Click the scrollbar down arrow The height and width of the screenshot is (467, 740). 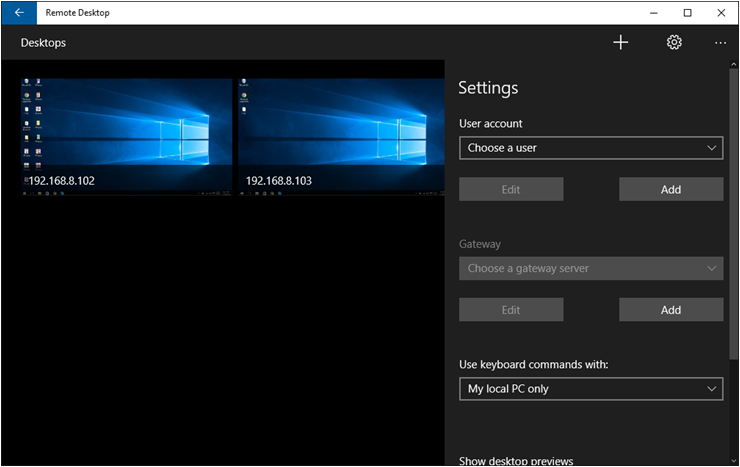pyautogui.click(x=733, y=461)
